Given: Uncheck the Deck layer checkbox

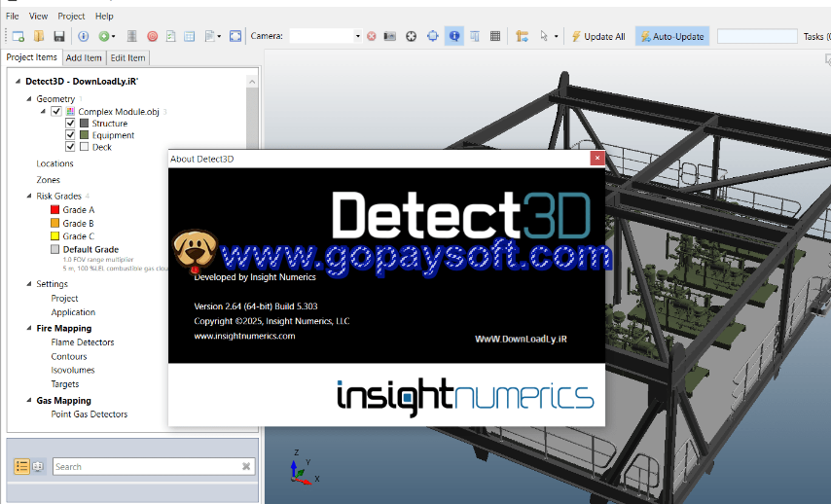Looking at the screenshot, I should tap(70, 146).
